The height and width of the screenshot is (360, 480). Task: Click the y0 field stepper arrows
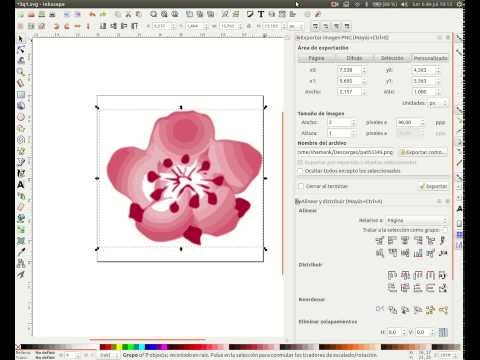click(438, 70)
